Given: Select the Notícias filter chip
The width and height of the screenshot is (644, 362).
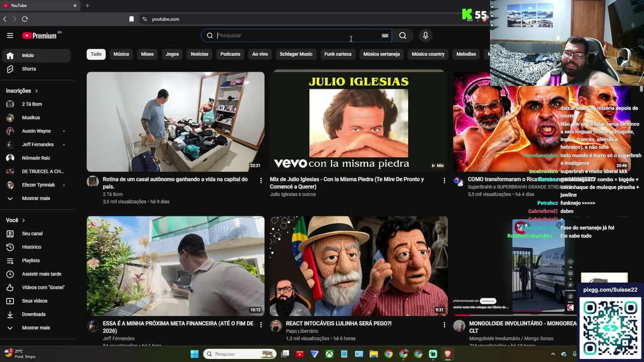Looking at the screenshot, I should click(199, 54).
